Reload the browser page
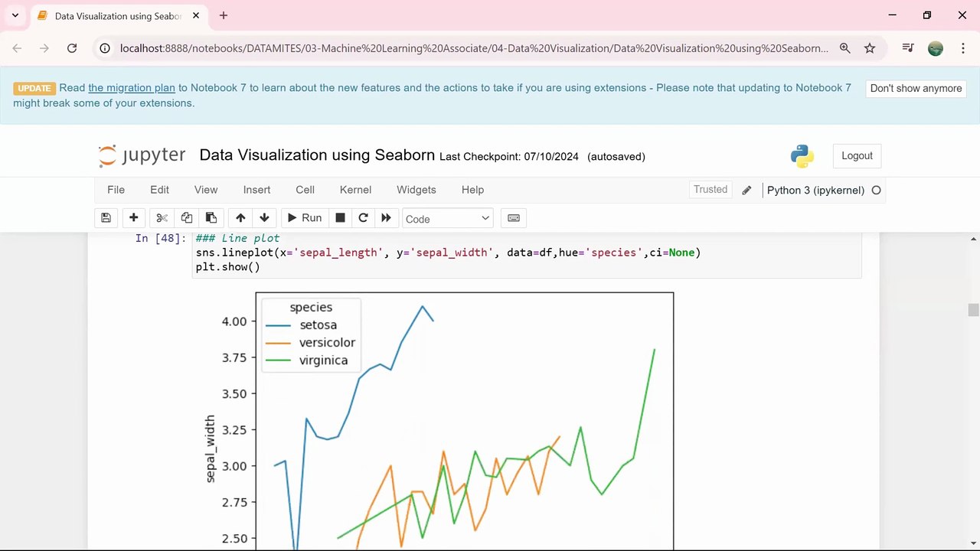 (x=72, y=48)
